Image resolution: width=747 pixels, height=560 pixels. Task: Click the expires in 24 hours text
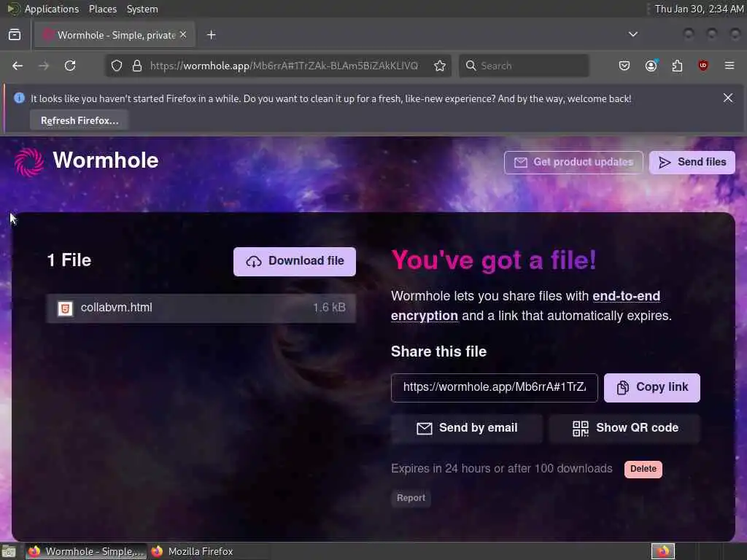[502, 469]
